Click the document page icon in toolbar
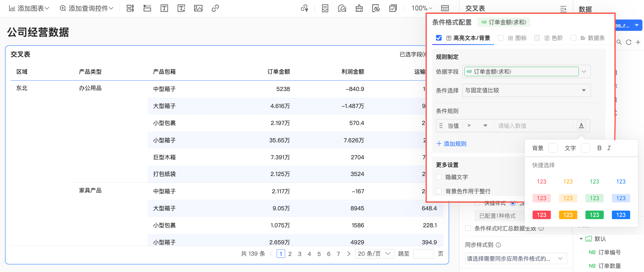The height and width of the screenshot is (272, 644). [325, 8]
